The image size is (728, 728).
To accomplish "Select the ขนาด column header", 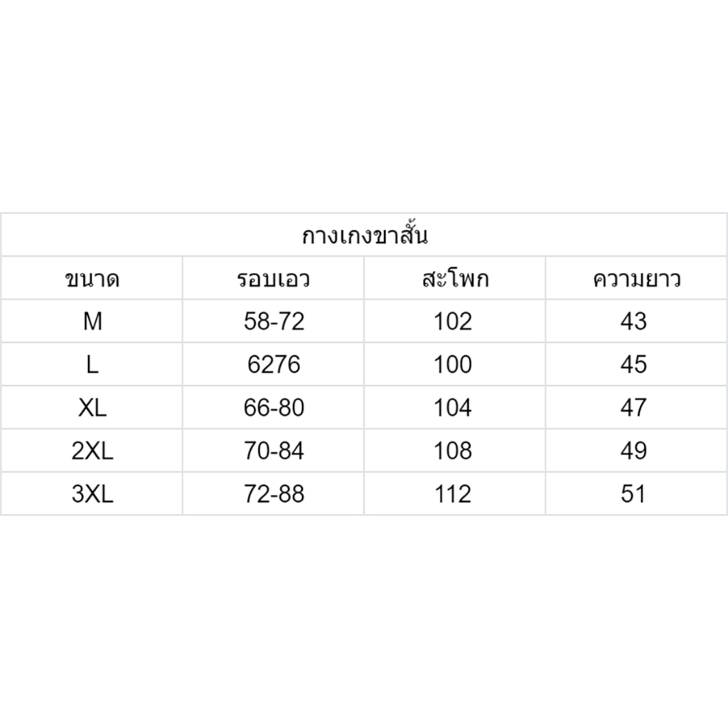I will click(x=92, y=279).
